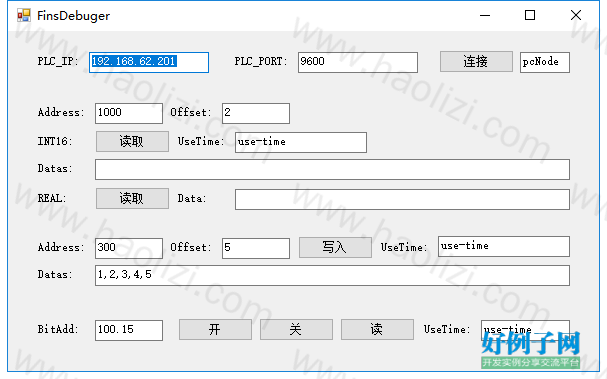Click the INT16 读取 read button

pos(132,141)
